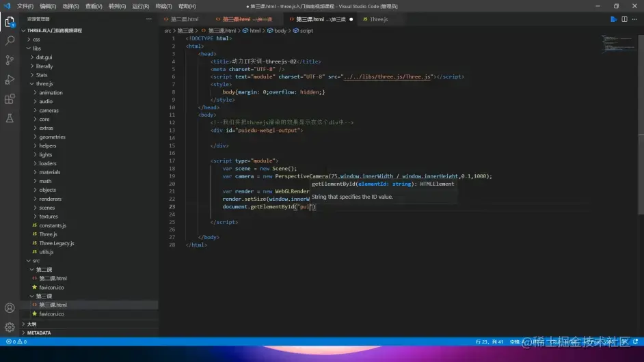Screen dimensions: 644x362
Task: Expand the renderers folder
Action: 50,199
